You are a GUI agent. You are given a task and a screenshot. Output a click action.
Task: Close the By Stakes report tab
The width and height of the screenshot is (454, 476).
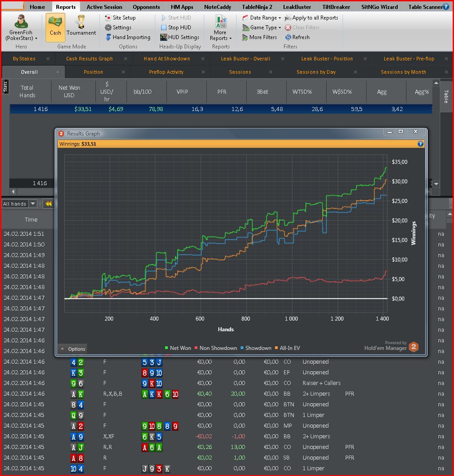(x=48, y=59)
